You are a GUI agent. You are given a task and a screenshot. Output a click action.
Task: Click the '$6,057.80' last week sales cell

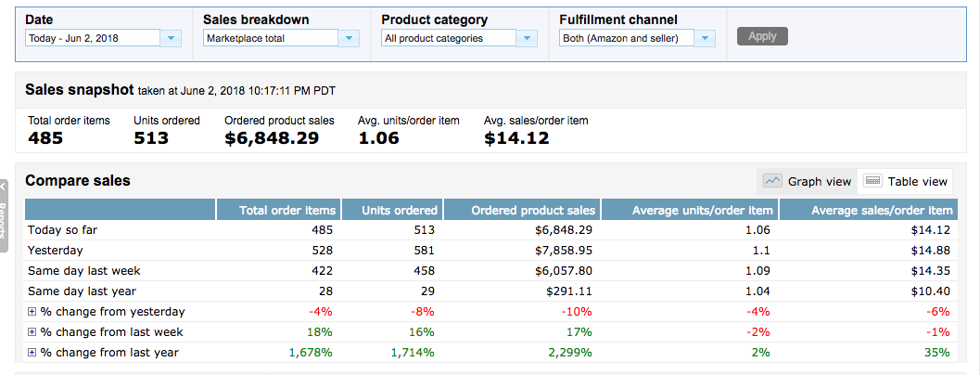pyautogui.click(x=564, y=271)
